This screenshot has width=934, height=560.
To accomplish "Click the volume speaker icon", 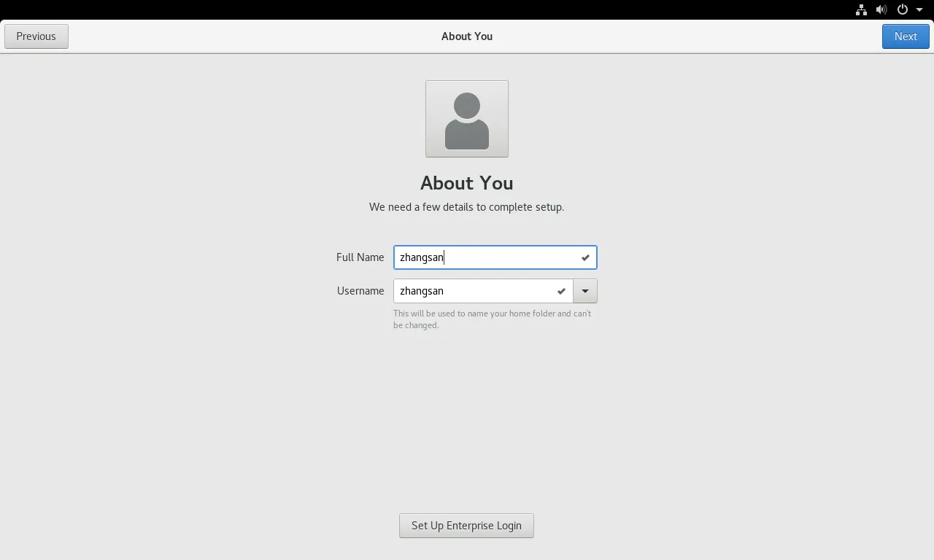I will pos(881,9).
